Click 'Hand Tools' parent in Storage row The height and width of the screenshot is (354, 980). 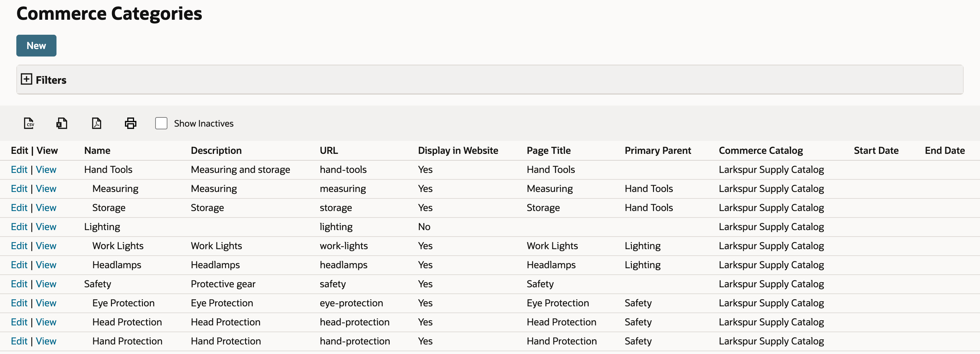click(x=649, y=208)
